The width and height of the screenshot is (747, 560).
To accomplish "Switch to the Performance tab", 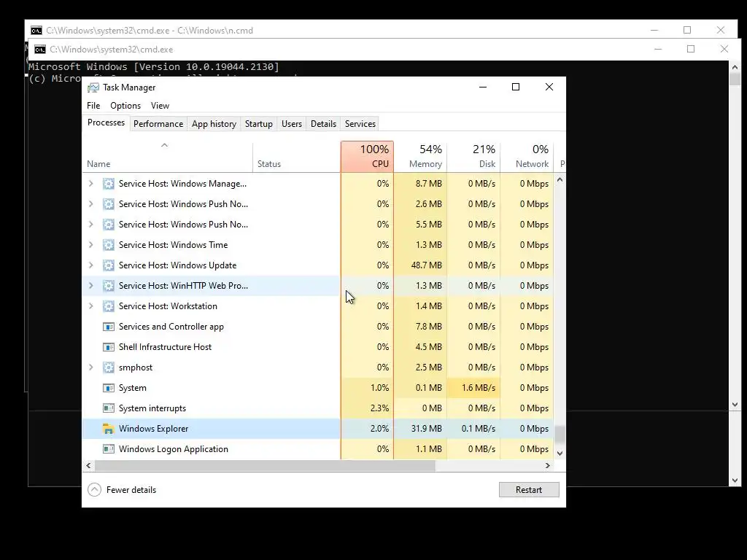I will click(x=158, y=124).
